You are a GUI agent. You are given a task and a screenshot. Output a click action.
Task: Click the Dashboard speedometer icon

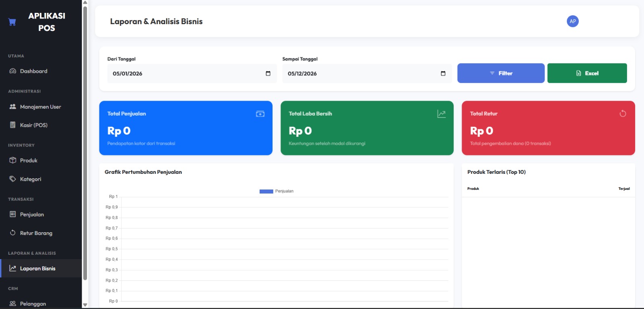(x=12, y=71)
